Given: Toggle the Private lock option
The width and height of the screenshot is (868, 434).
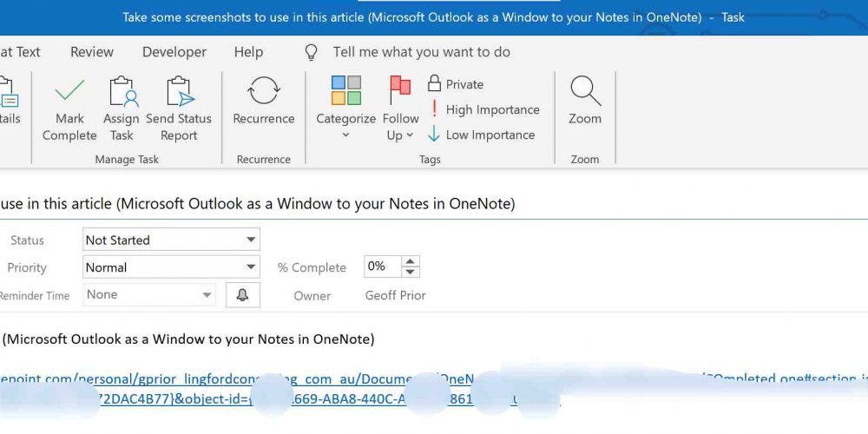Looking at the screenshot, I should pyautogui.click(x=456, y=84).
